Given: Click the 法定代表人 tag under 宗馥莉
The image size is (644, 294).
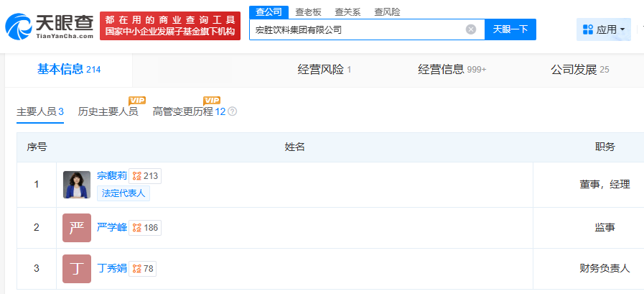Looking at the screenshot, I should pos(123,193).
